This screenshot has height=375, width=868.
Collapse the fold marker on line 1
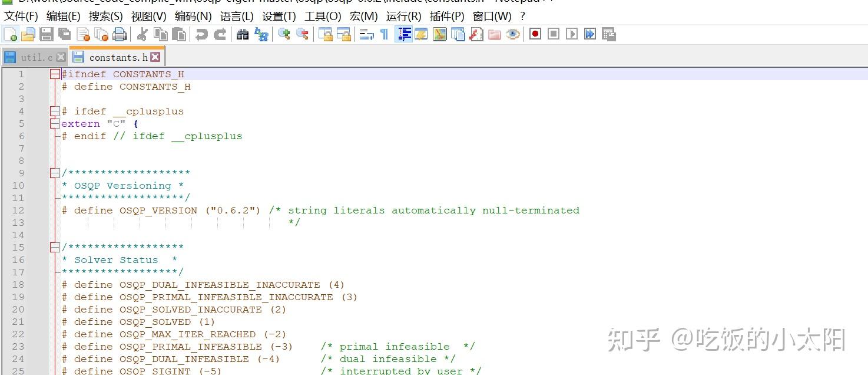pyautogui.click(x=55, y=74)
